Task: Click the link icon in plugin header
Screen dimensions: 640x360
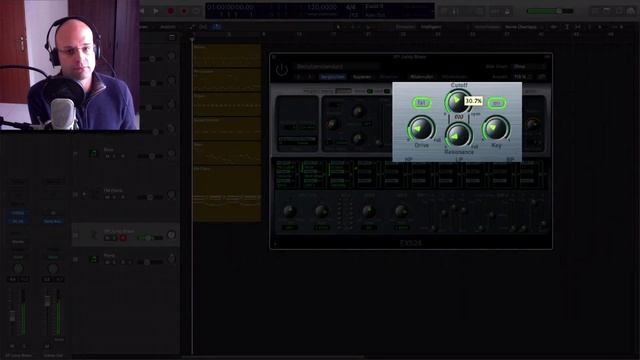Action: [542, 77]
